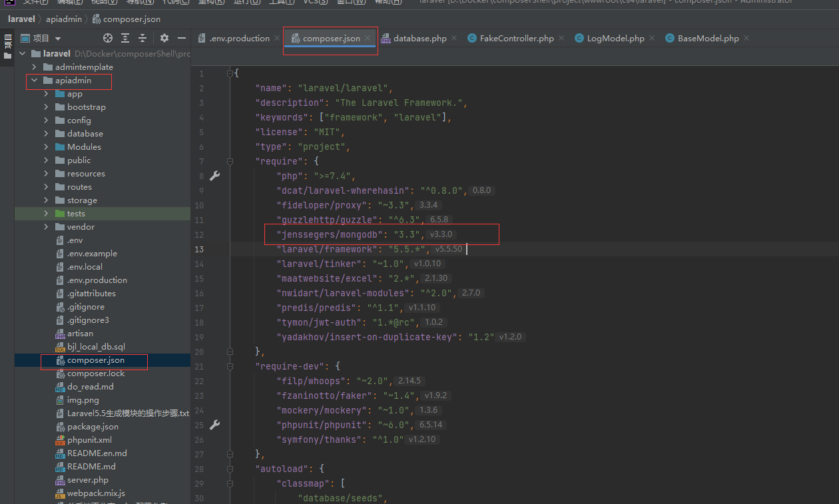Select phpunit.xml in project tree
The width and height of the screenshot is (839, 504).
pos(89,440)
